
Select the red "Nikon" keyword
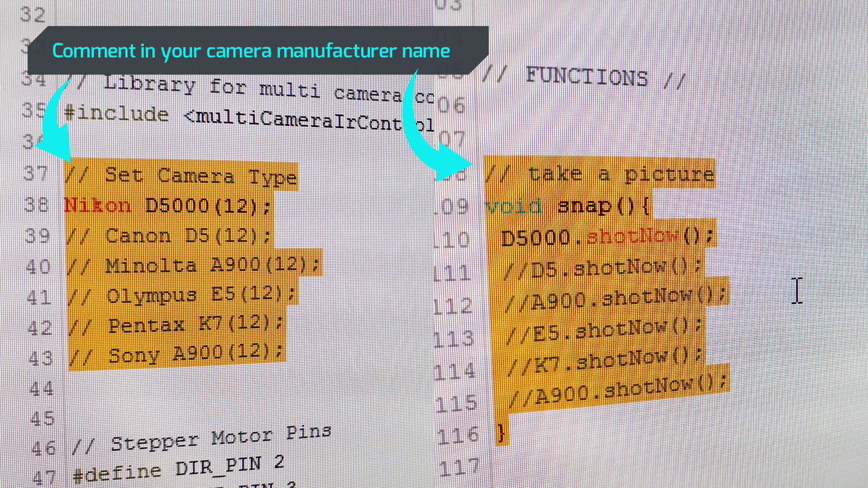tap(98, 205)
